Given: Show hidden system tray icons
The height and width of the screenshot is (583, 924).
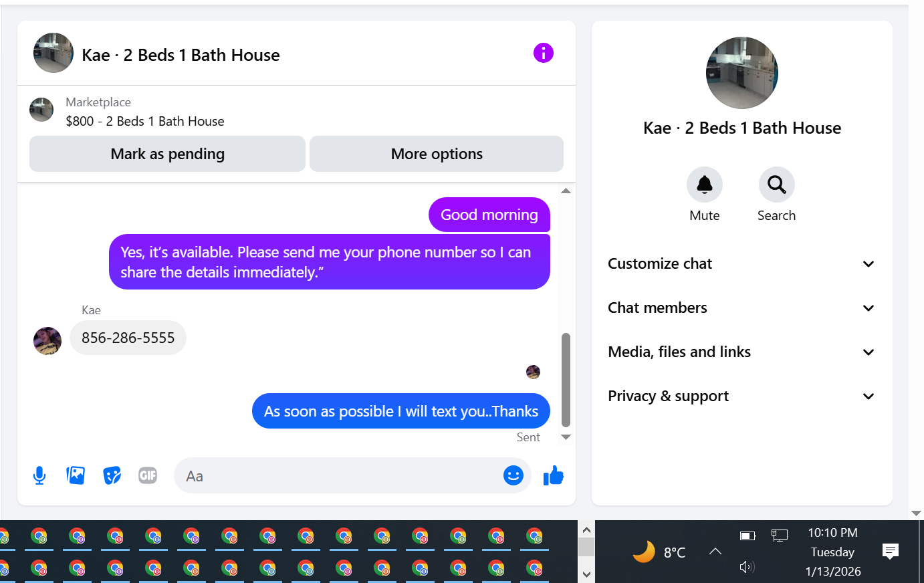Looking at the screenshot, I should pyautogui.click(x=715, y=552).
